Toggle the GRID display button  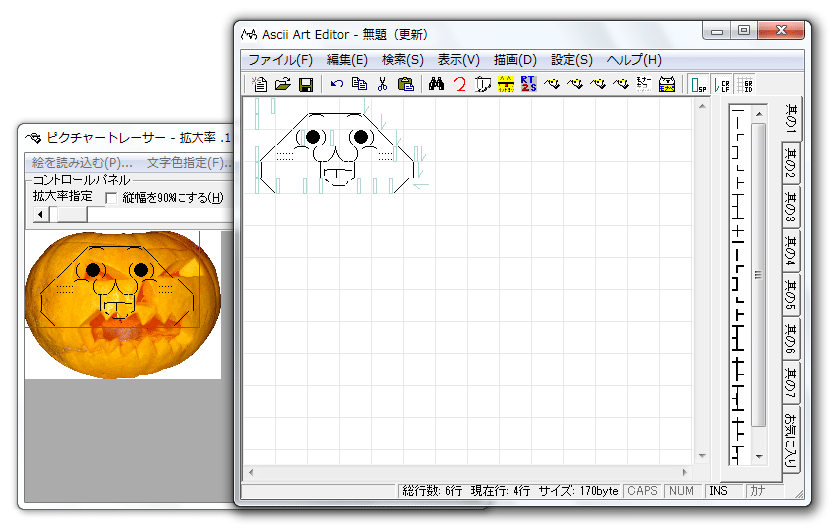(745, 84)
